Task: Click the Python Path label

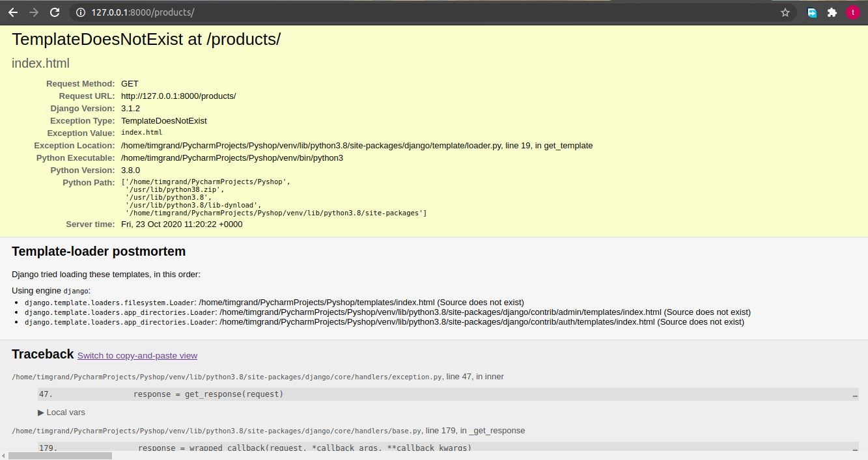Action: [89, 183]
